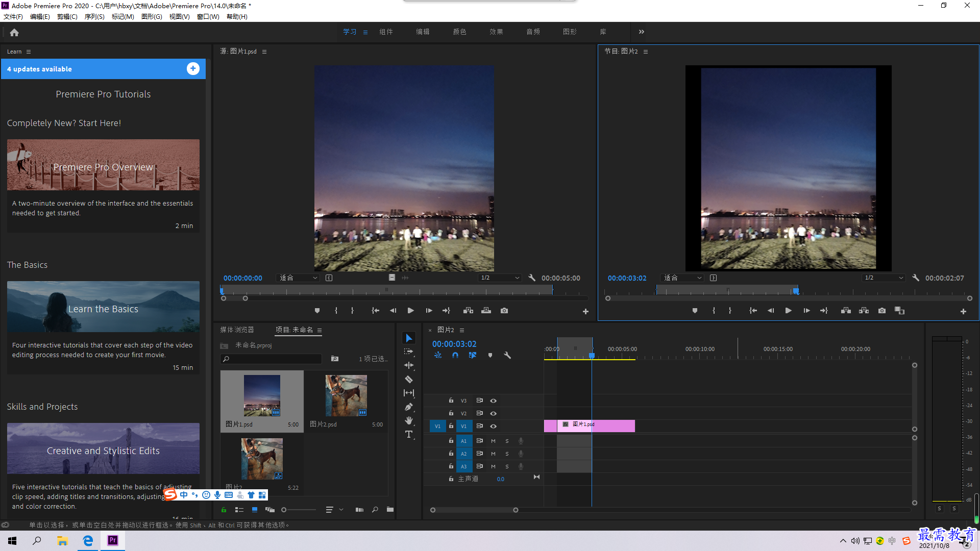Screen dimensions: 980x551
Task: Select the Type tool
Action: click(x=409, y=434)
